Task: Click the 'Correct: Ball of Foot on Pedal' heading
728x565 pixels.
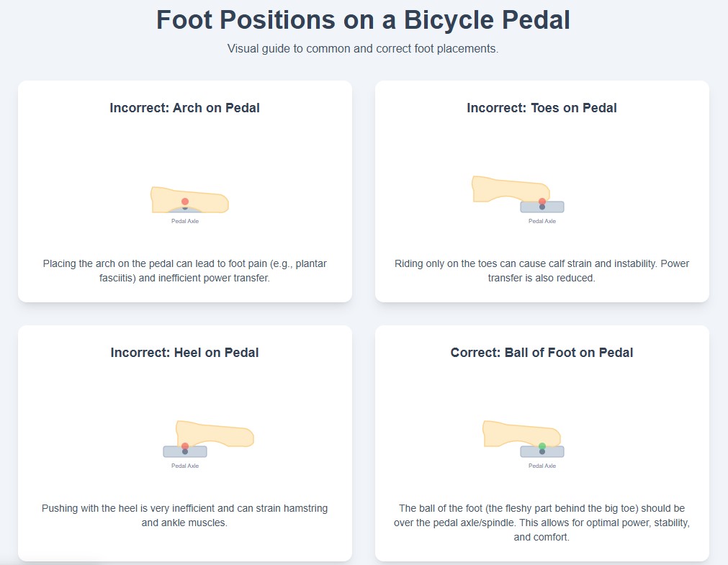Action: 541,353
